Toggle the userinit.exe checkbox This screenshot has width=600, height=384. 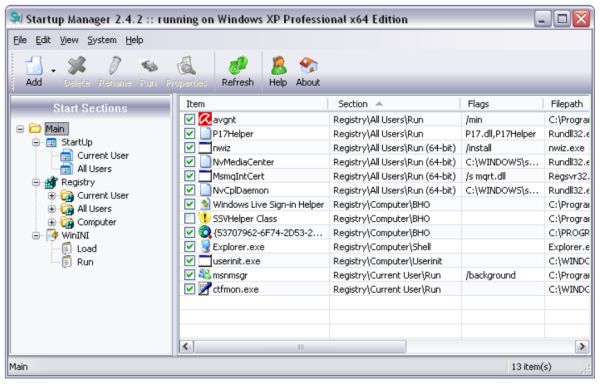[189, 261]
